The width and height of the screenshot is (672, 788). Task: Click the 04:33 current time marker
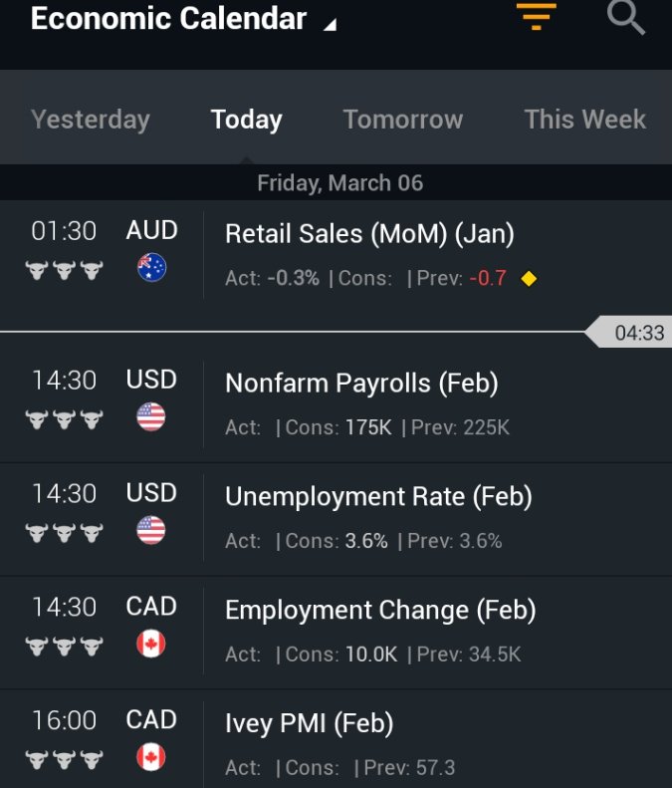point(629,332)
